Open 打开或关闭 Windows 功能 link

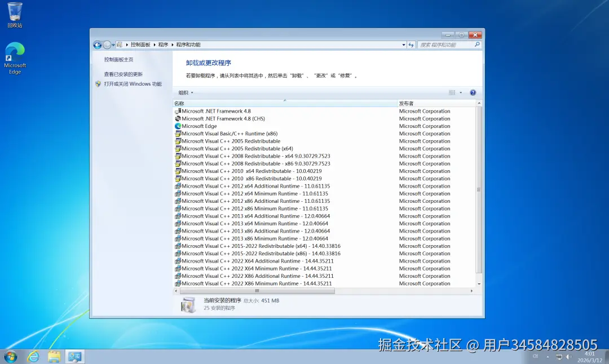pyautogui.click(x=133, y=84)
